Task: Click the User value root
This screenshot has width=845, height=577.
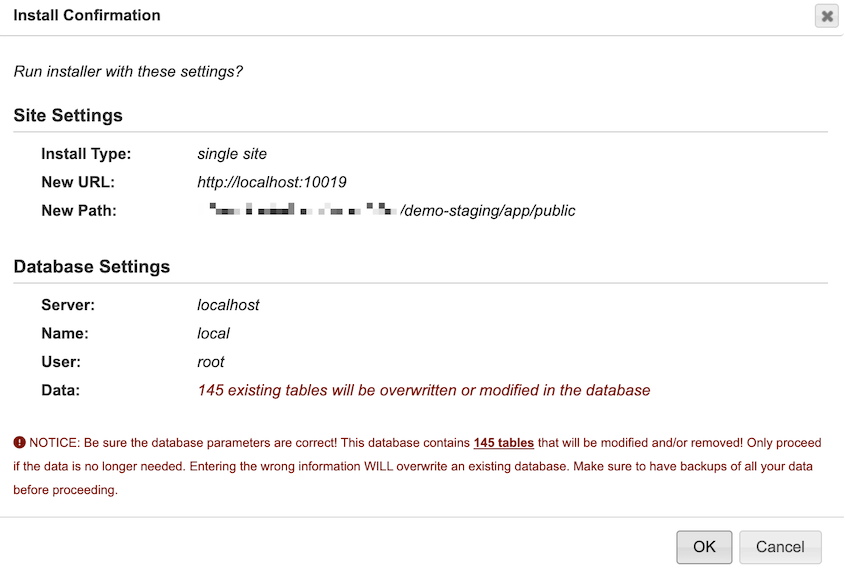Action: click(211, 362)
